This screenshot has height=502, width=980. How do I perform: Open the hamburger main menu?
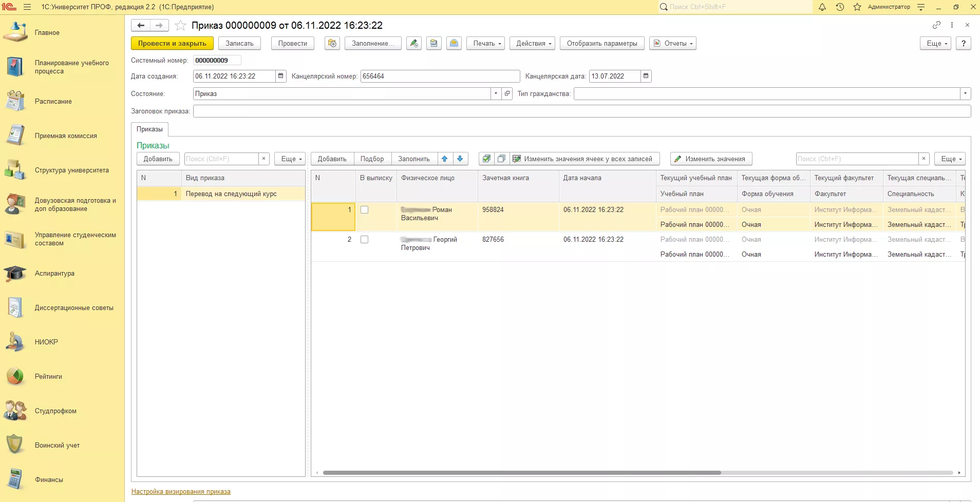point(27,7)
